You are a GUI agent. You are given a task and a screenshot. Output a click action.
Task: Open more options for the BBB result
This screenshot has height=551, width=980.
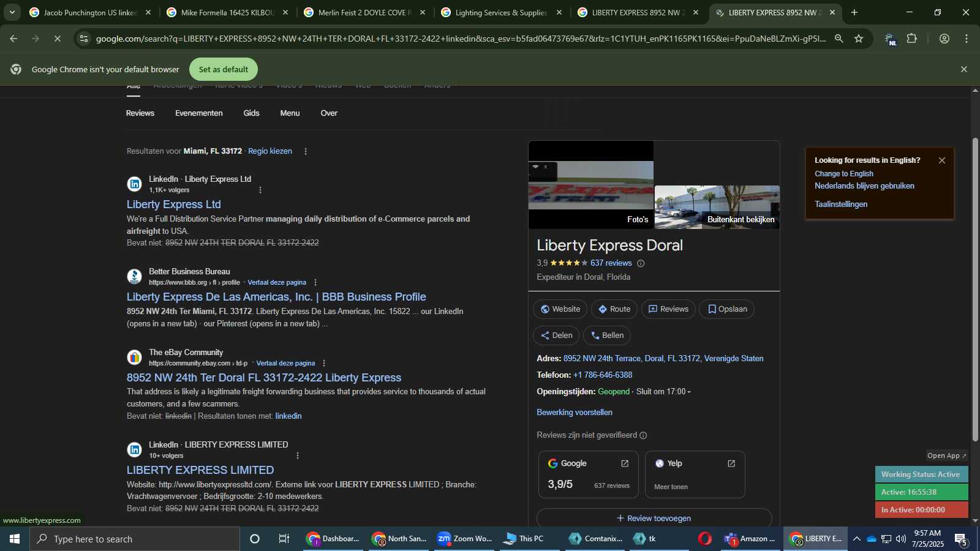click(x=315, y=282)
